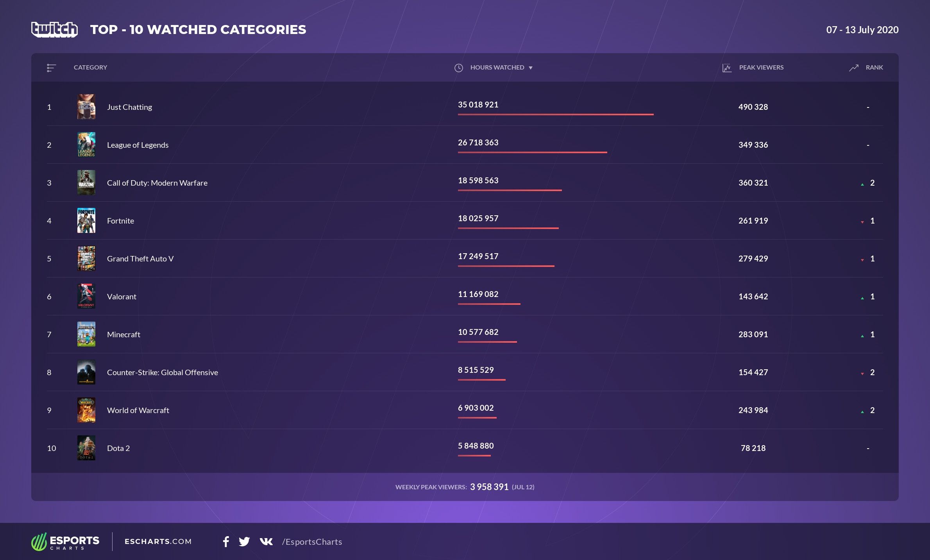Screen dimensions: 930x560
Task: Click the peak viewers value 490 328
Action: tap(753, 107)
